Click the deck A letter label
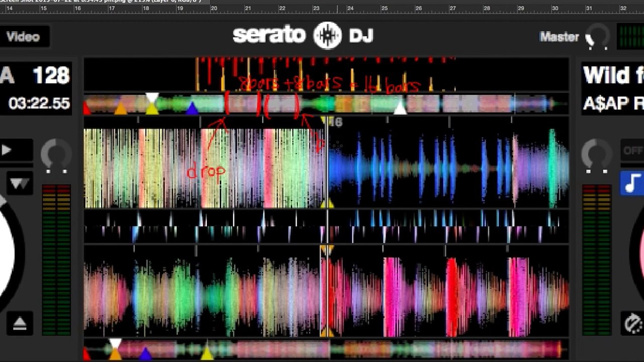Viewport: 644px width, 362px height. [x=7, y=76]
